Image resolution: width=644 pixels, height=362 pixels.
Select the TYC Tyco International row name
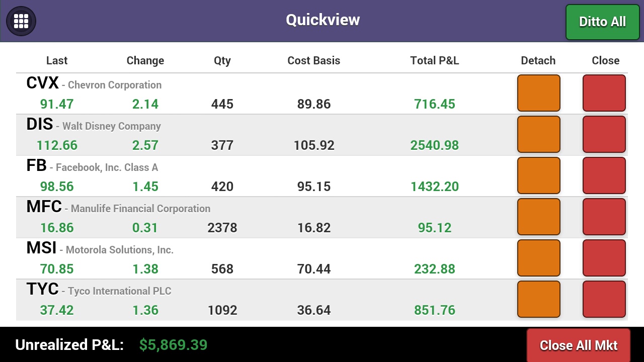point(119,291)
